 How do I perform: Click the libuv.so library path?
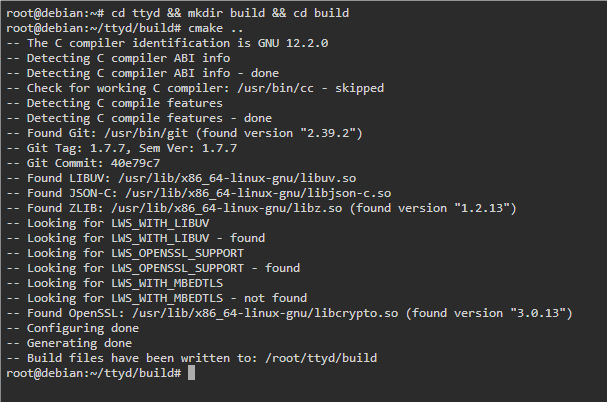click(237, 178)
